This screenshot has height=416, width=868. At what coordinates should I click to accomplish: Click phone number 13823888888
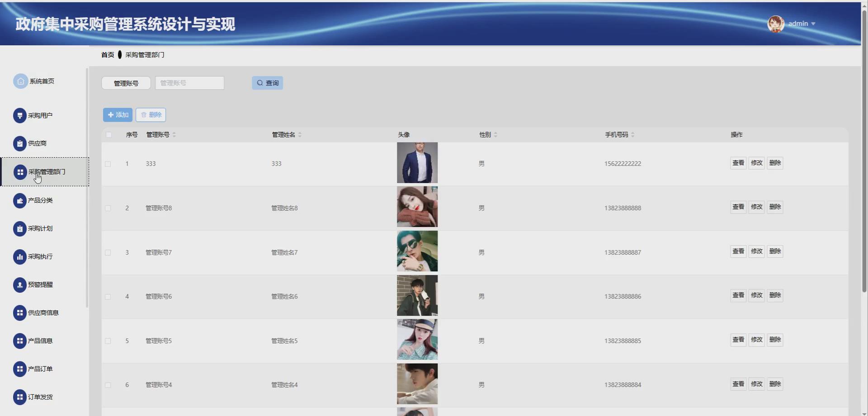click(623, 208)
